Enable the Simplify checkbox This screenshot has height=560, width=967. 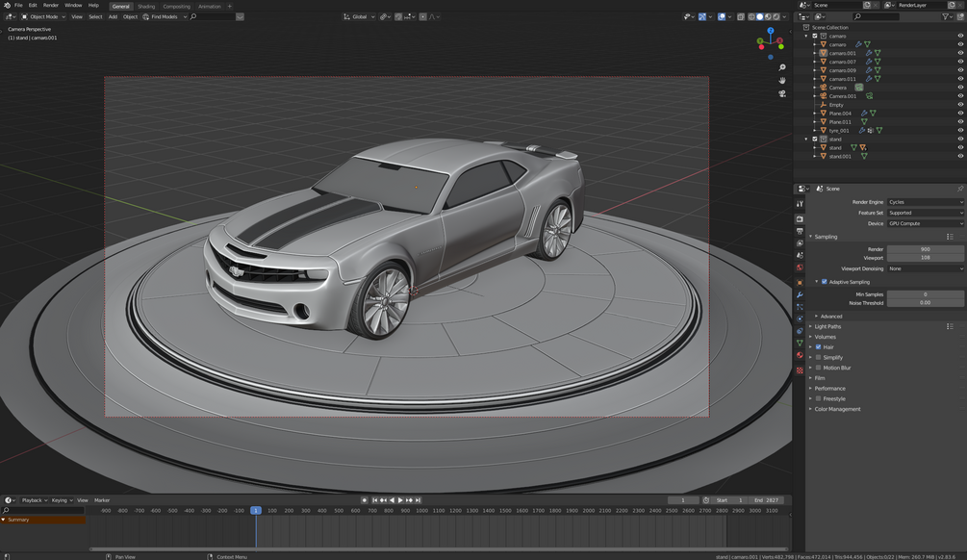819,358
